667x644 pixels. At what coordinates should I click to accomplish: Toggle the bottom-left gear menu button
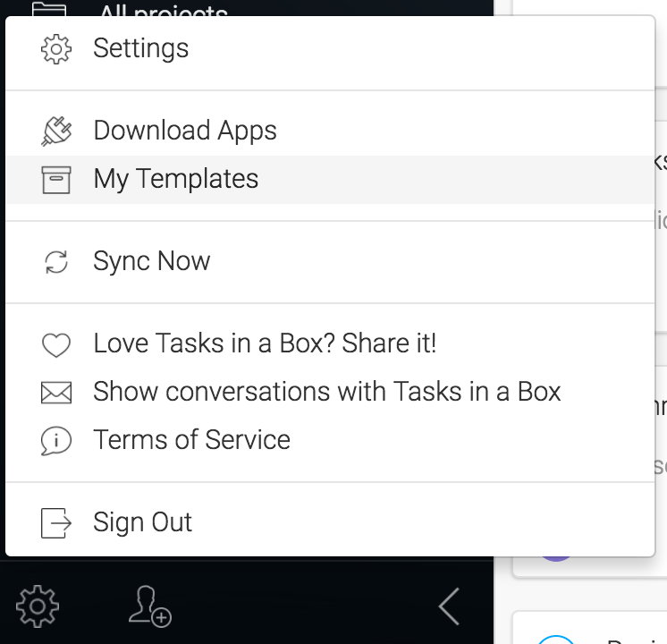coord(38,607)
